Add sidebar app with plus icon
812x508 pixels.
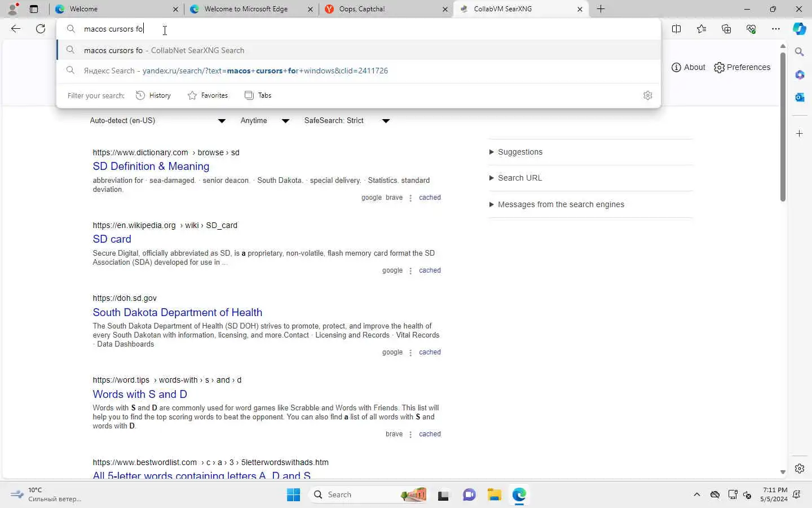point(800,134)
